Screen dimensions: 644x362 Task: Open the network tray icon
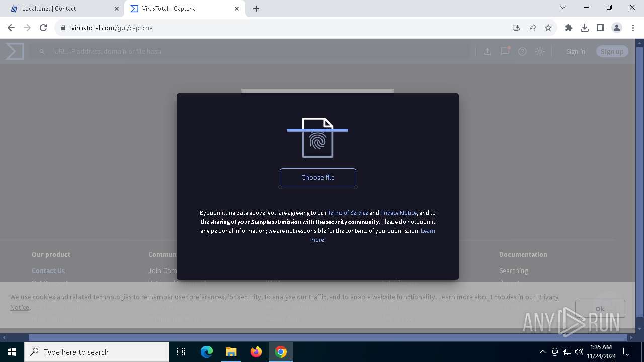[567, 352]
